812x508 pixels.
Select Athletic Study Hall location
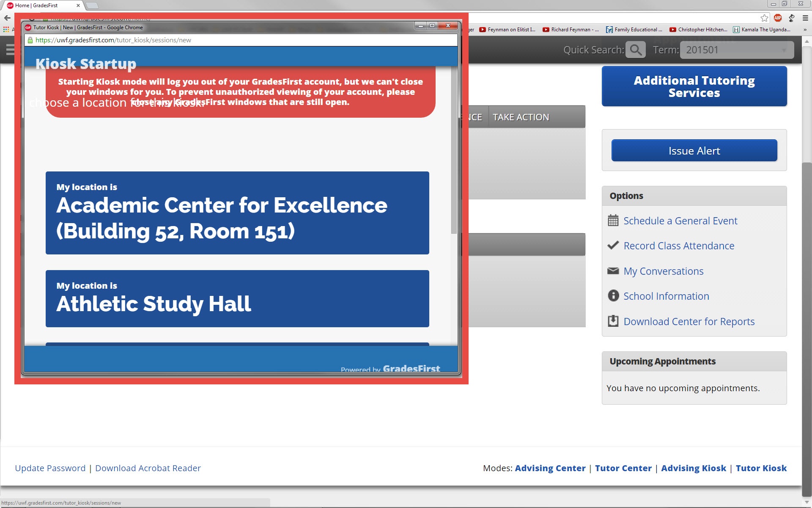(x=237, y=298)
